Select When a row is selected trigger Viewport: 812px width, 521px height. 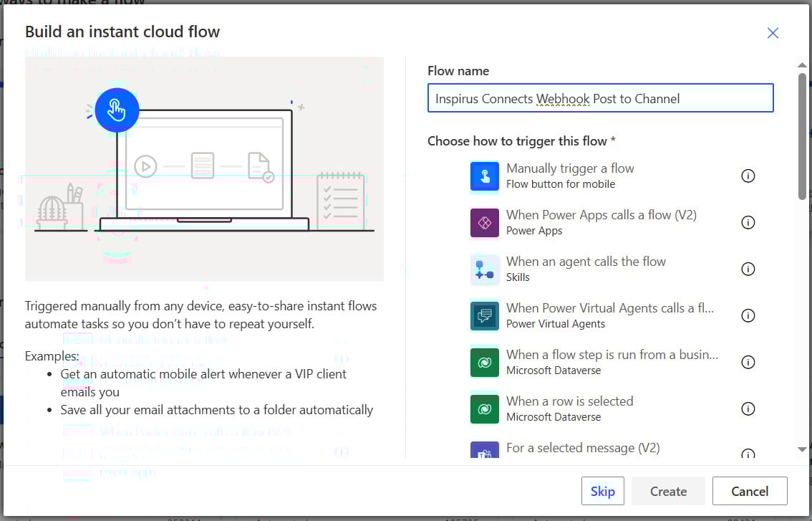(x=613, y=409)
